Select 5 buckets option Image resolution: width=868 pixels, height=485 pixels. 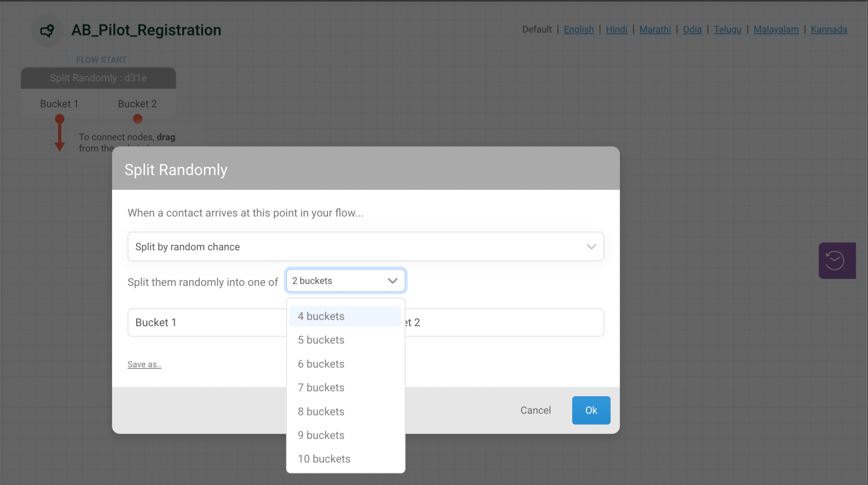pyautogui.click(x=321, y=340)
